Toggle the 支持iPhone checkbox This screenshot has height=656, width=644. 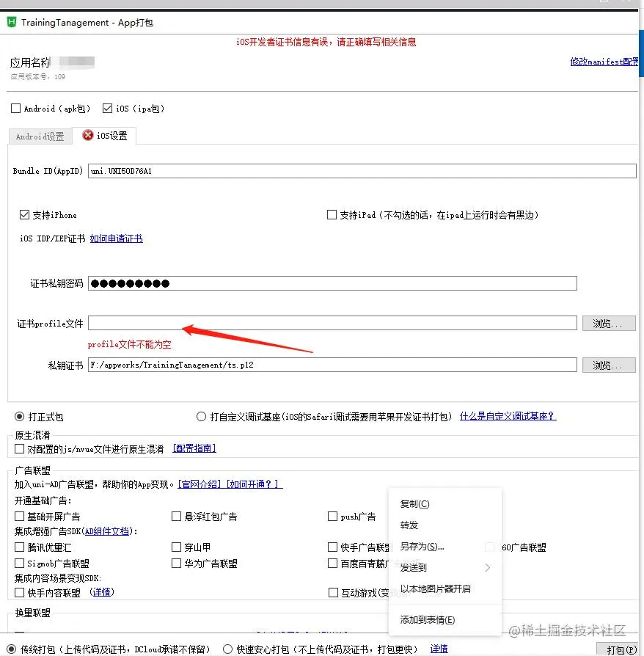(x=25, y=215)
